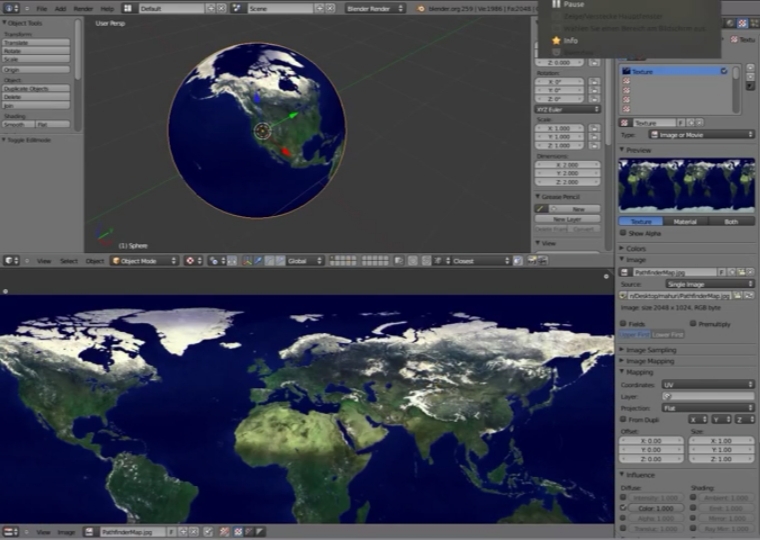Click the pin image icon in image editor header
Image resolution: width=760 pixels, height=540 pixels.
[x=208, y=532]
